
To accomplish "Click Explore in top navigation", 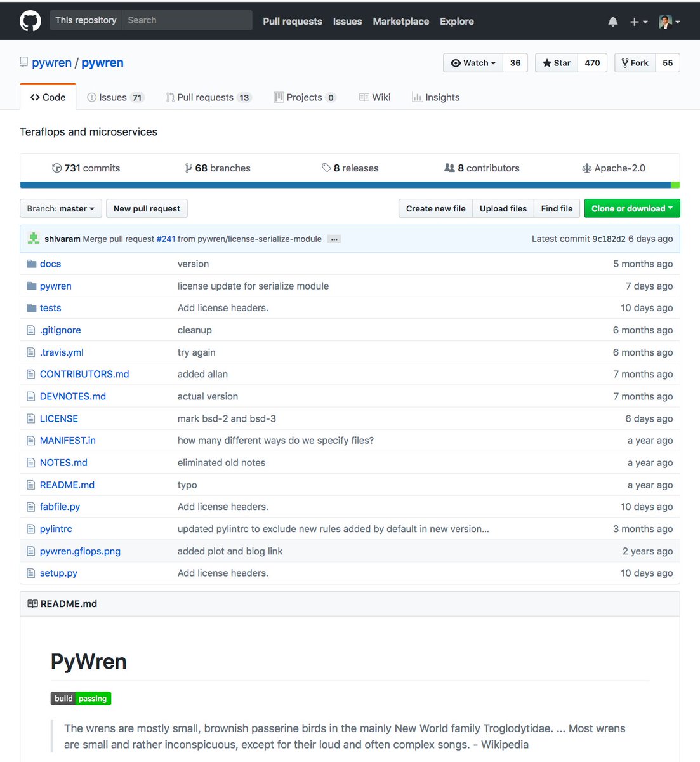I will tap(457, 22).
